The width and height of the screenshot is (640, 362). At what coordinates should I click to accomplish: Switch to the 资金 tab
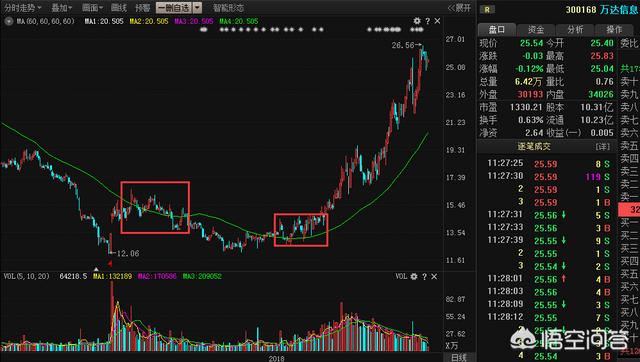click(x=536, y=29)
